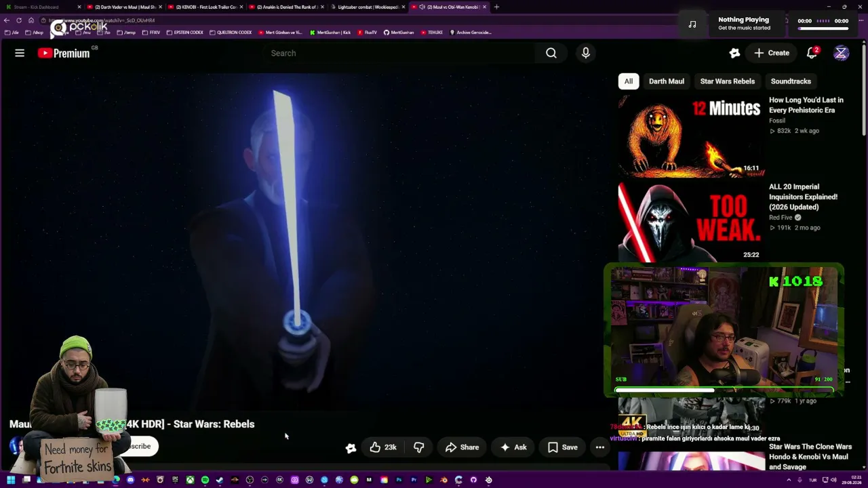This screenshot has width=868, height=488.
Task: Open the TEHLİKE bookmark
Action: 432,33
